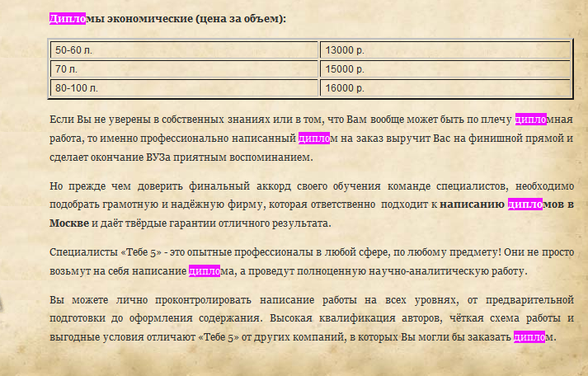Select the '16000 р.' price cell
The width and height of the screenshot is (588, 376).
445,88
